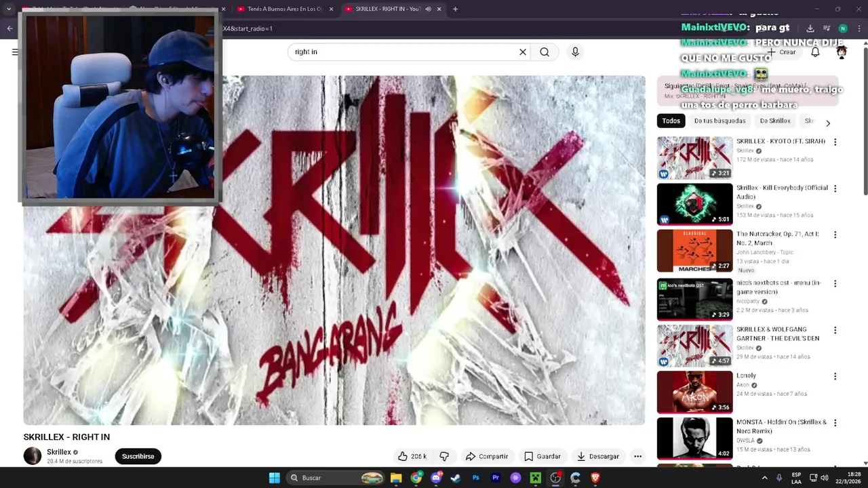Open the Windows Start menu
The width and height of the screenshot is (868, 488).
(274, 478)
